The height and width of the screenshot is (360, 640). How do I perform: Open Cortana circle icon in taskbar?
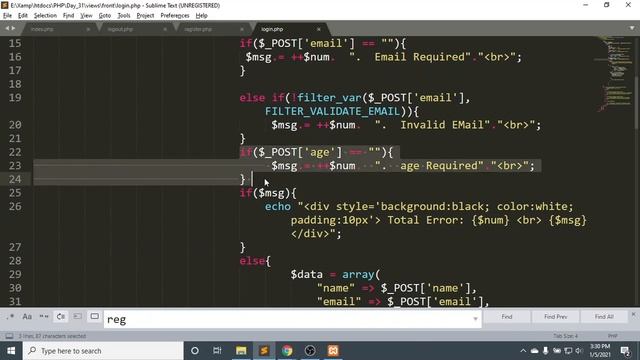(x=195, y=351)
